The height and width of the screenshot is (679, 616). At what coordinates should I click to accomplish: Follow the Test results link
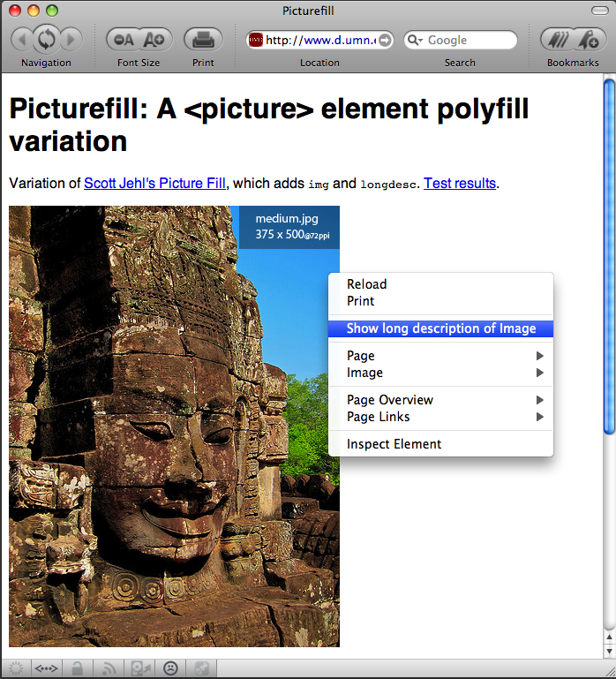(x=460, y=184)
